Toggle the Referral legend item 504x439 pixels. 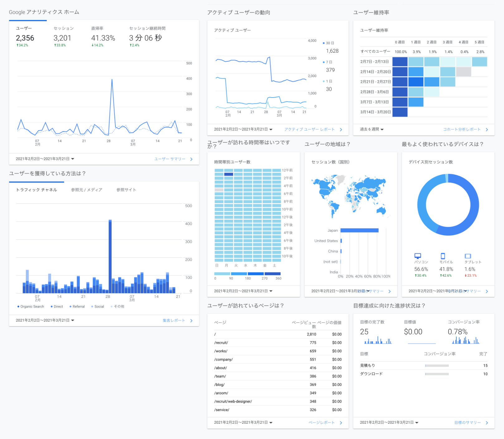pyautogui.click(x=77, y=307)
